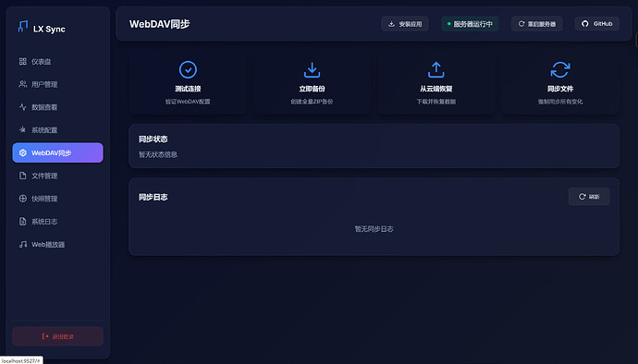
Task: Select the WebDAV同步 sidebar item
Action: tap(57, 152)
